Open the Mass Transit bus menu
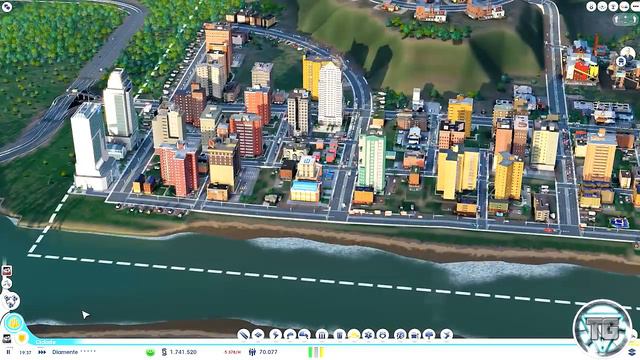The width and height of the screenshot is (640, 360). (x=415, y=335)
